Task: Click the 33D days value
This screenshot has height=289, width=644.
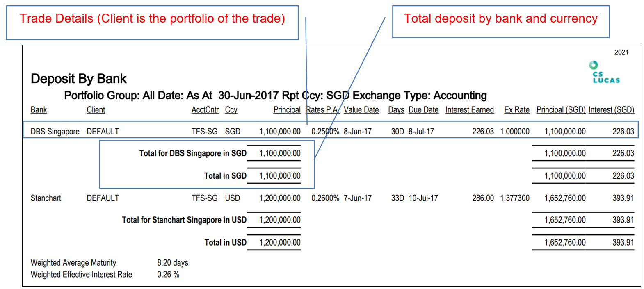Action: 397,198
